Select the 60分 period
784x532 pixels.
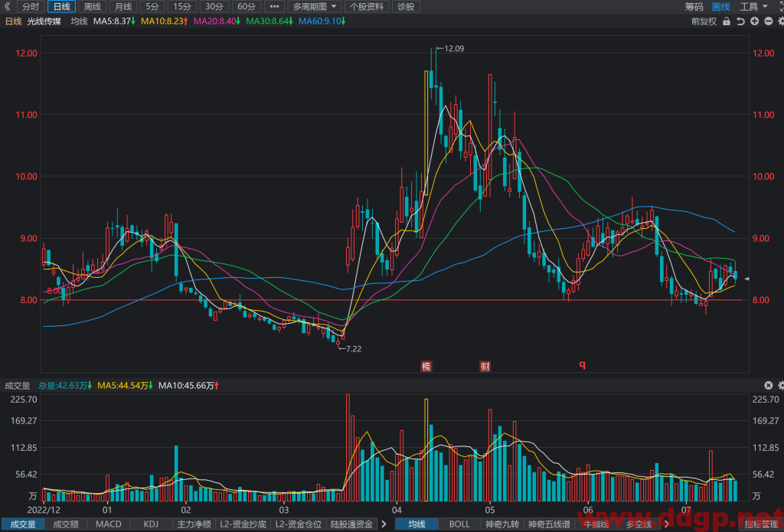click(x=247, y=6)
